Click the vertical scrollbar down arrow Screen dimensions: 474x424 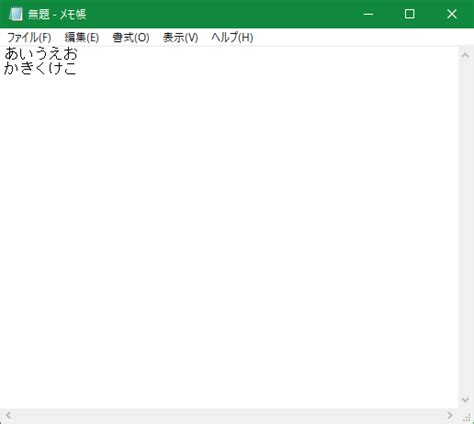pyautogui.click(x=465, y=399)
